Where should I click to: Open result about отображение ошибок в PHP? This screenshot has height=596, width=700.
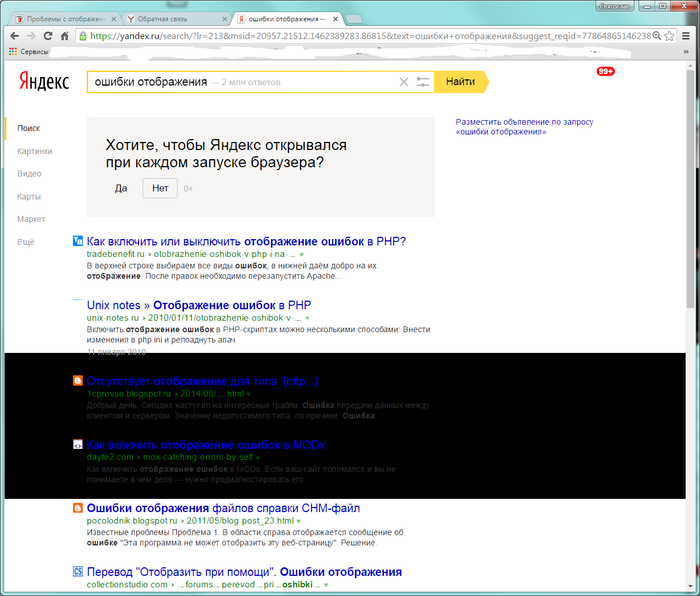pos(246,242)
